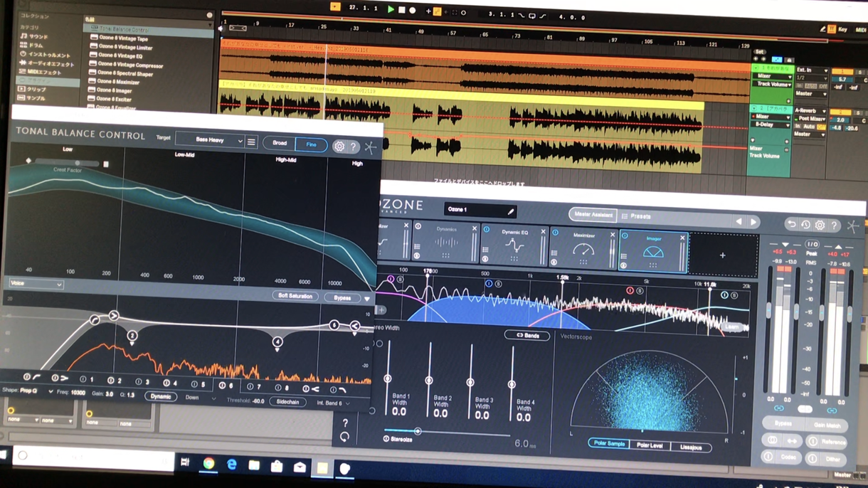Open the Mail app from the taskbar
Viewport: 868px width, 488px height.
coord(300,467)
